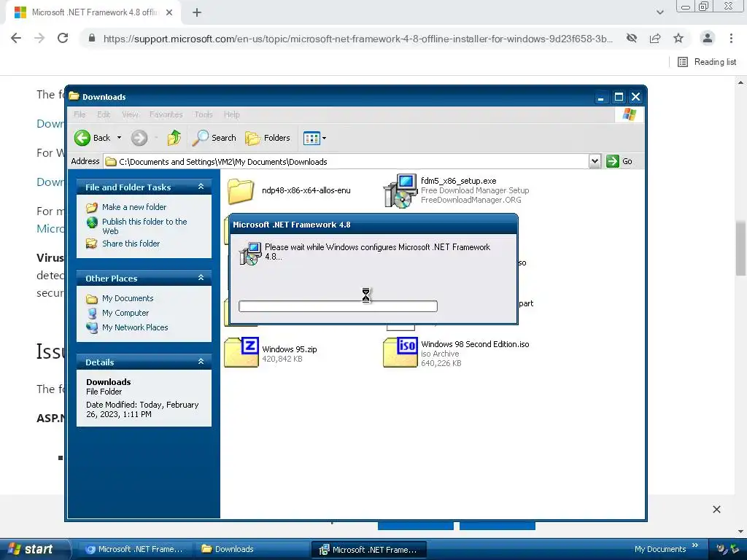Image resolution: width=747 pixels, height=560 pixels.
Task: Dismiss the bottom page banner close X
Action: click(716, 509)
